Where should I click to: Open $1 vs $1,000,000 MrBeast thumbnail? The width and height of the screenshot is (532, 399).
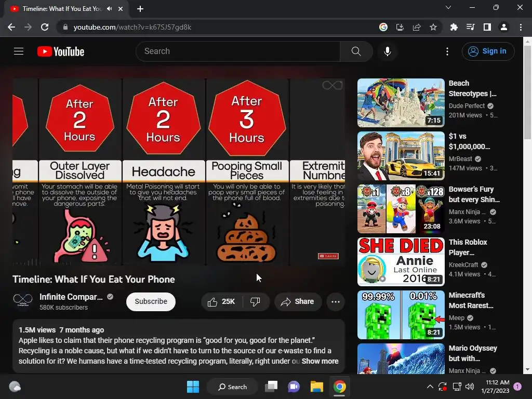pyautogui.click(x=401, y=156)
